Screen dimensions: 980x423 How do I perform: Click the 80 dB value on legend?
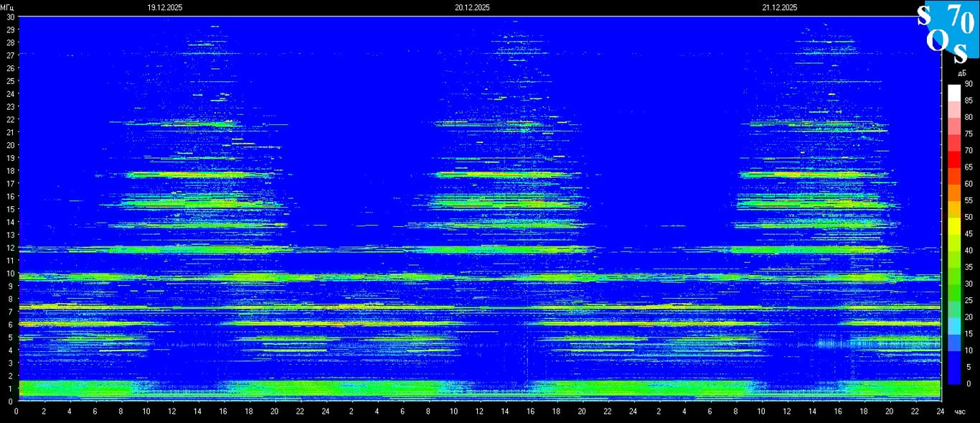(x=969, y=117)
